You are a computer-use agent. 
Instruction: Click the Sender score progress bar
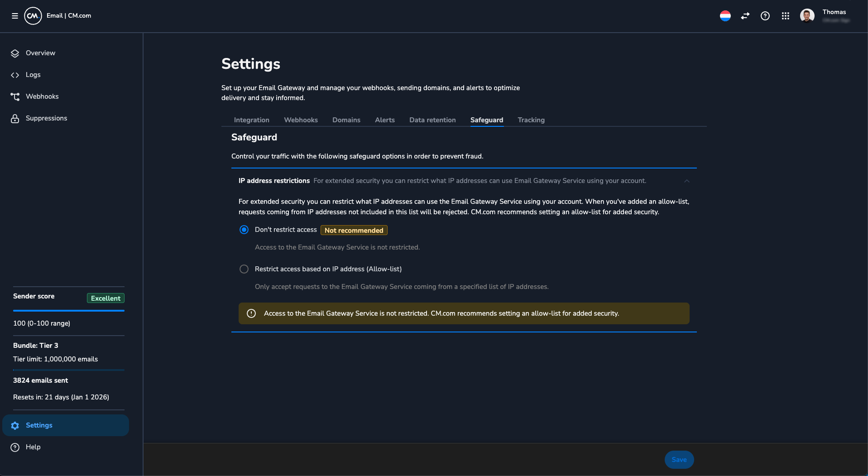(69, 311)
